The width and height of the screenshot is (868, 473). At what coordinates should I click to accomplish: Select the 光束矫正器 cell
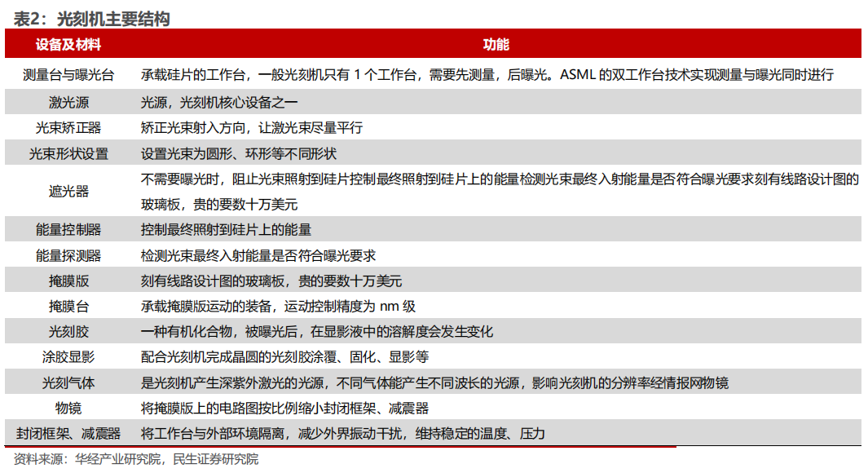tap(68, 128)
